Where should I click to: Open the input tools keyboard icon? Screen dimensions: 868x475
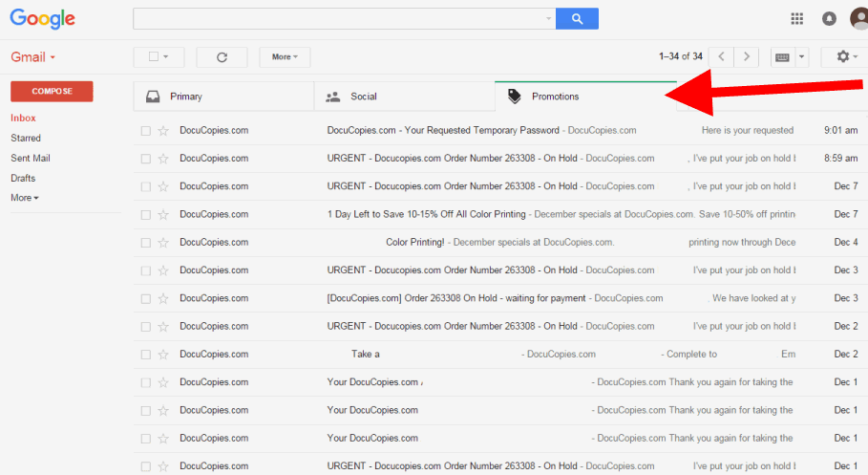pyautogui.click(x=783, y=57)
